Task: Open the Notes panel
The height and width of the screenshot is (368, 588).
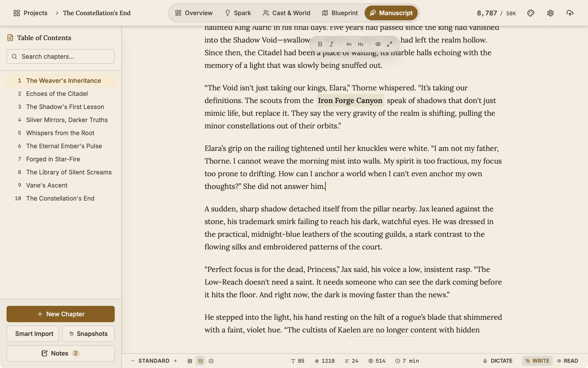Action: 60,353
